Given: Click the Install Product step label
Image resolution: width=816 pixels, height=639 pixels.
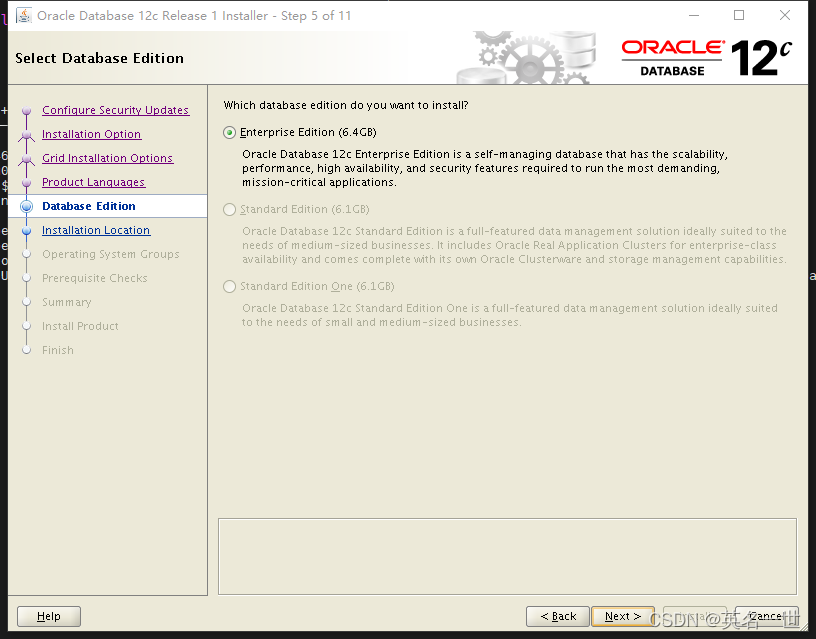Looking at the screenshot, I should 80,326.
